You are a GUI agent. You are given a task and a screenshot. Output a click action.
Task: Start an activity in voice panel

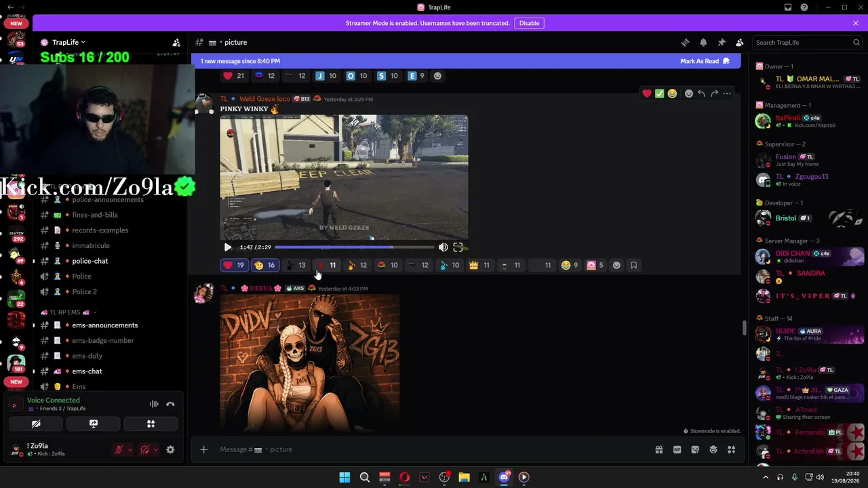(x=151, y=424)
